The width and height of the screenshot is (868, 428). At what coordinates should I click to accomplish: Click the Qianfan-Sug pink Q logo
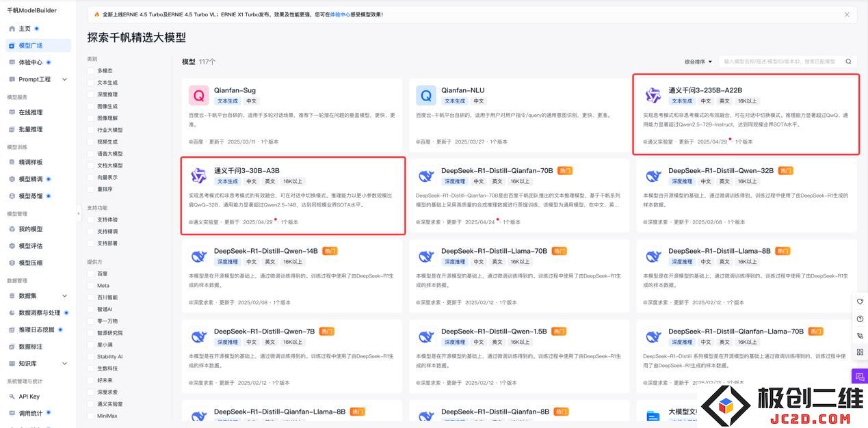click(199, 95)
